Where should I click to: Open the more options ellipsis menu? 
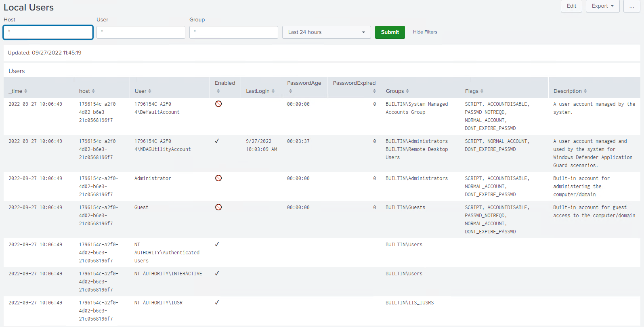tap(631, 6)
